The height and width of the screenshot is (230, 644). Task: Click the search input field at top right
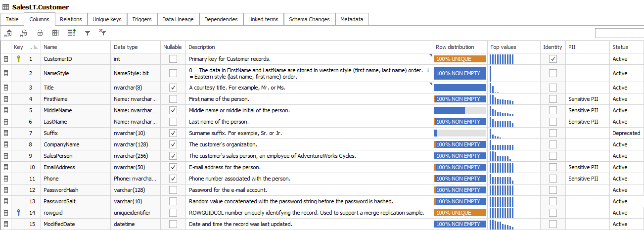[619, 33]
